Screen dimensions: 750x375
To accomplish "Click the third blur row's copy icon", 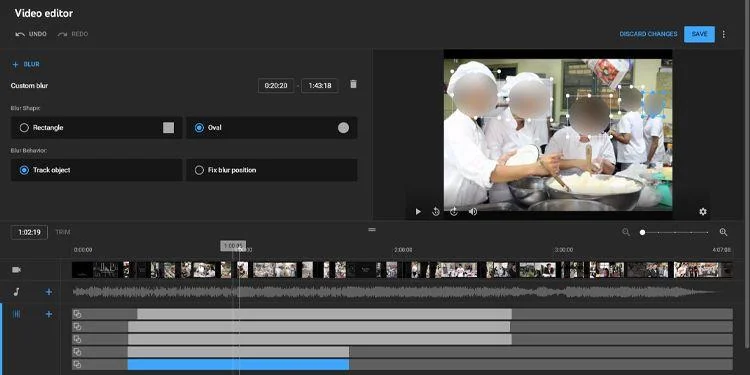I will click(x=77, y=339).
